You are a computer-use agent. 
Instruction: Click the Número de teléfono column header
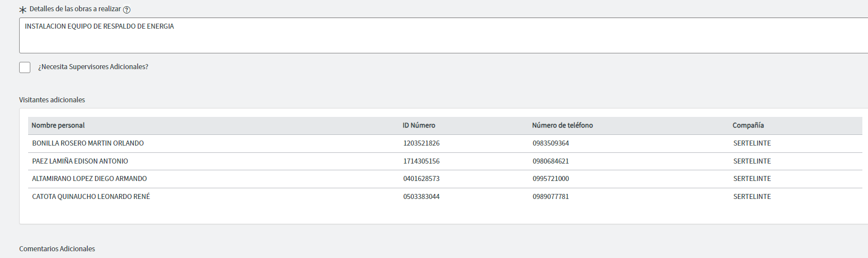coord(562,125)
